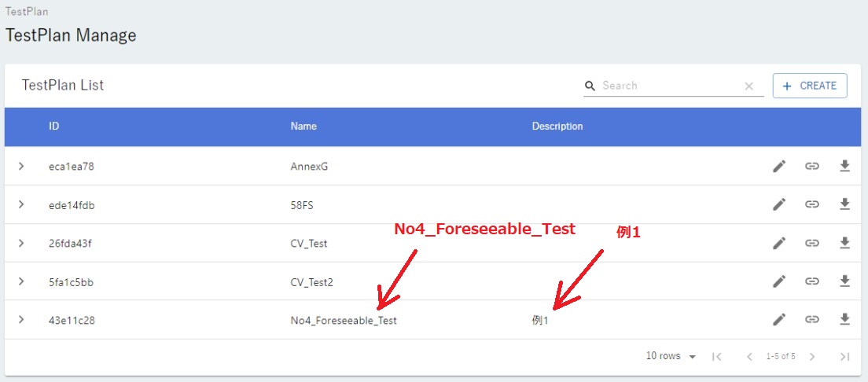868x382 pixels.
Task: Expand the ede14fdb row details
Action: tap(21, 204)
